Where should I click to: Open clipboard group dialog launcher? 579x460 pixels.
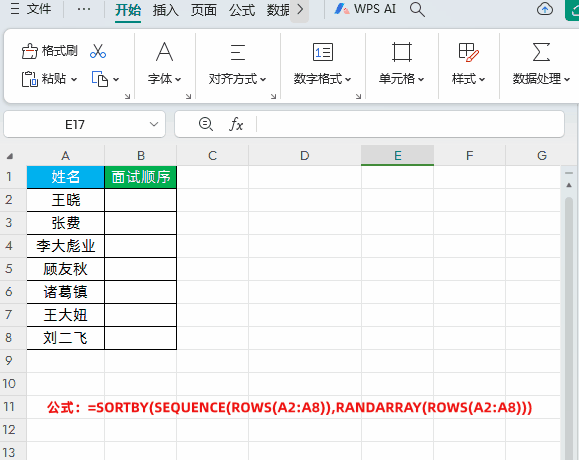pos(127,96)
